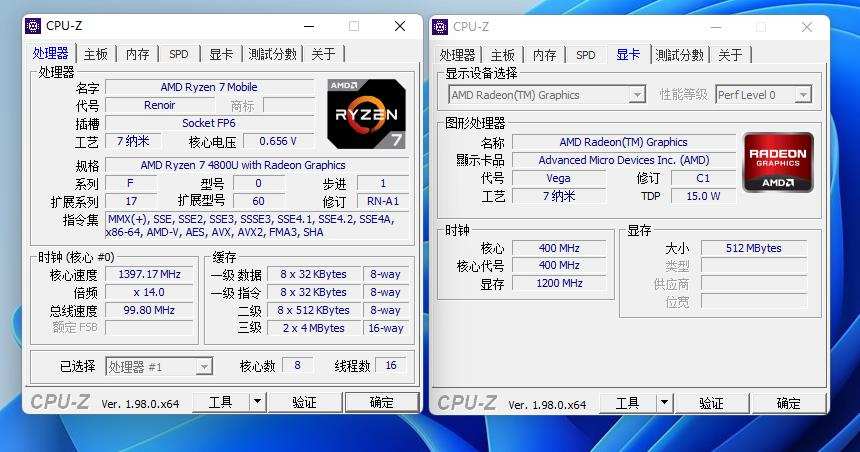860x452 pixels.
Task: Minimize the right CPU-Z window
Action: point(716,27)
